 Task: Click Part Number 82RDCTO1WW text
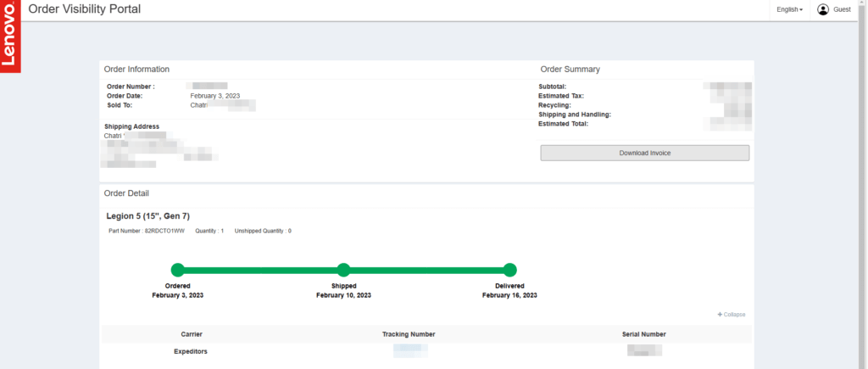tap(147, 231)
